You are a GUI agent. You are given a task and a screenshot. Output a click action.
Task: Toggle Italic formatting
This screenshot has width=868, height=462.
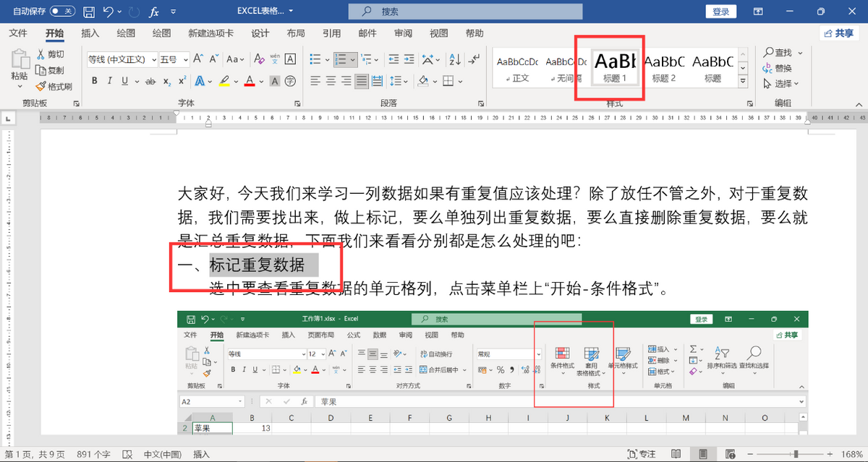(110, 81)
